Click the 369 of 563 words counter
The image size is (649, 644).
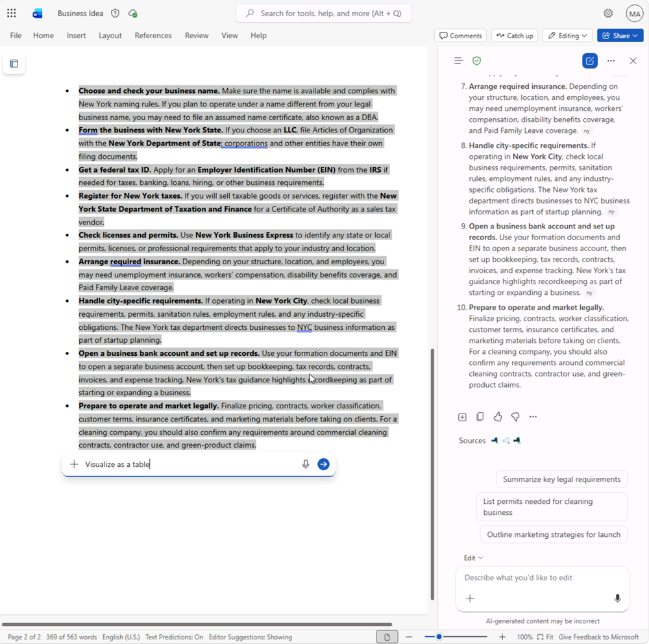pyautogui.click(x=71, y=637)
